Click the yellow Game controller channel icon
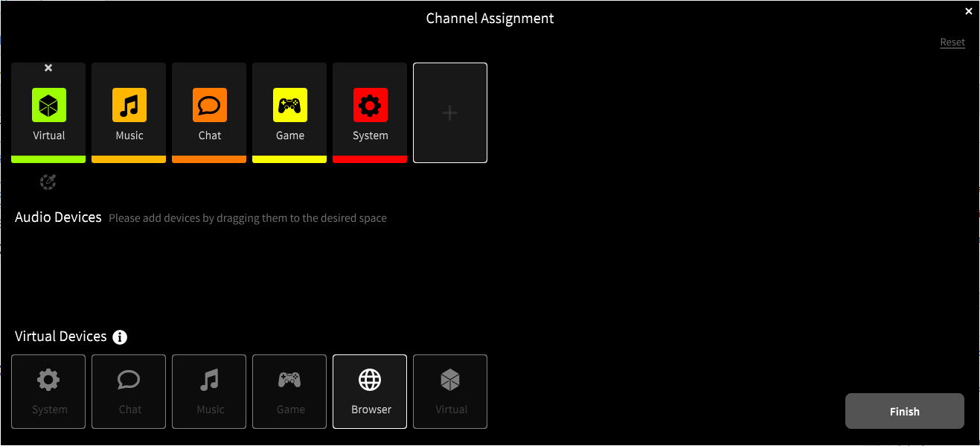The width and height of the screenshot is (980, 446). (x=290, y=105)
